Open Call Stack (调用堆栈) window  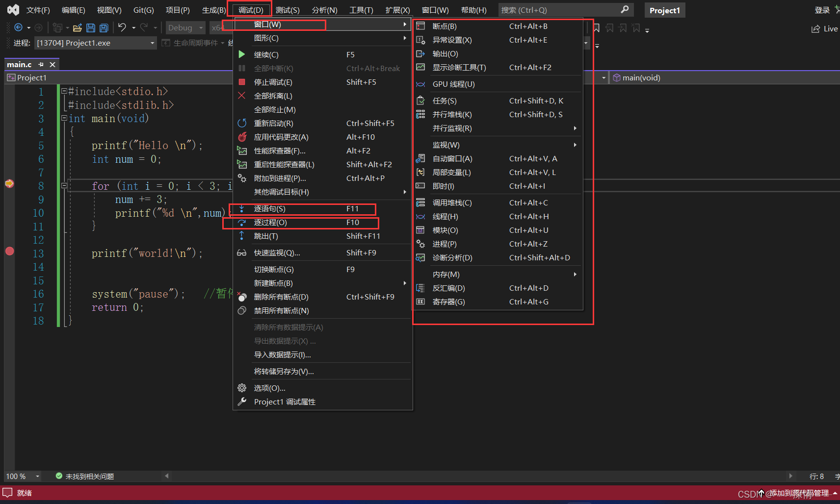498,203
